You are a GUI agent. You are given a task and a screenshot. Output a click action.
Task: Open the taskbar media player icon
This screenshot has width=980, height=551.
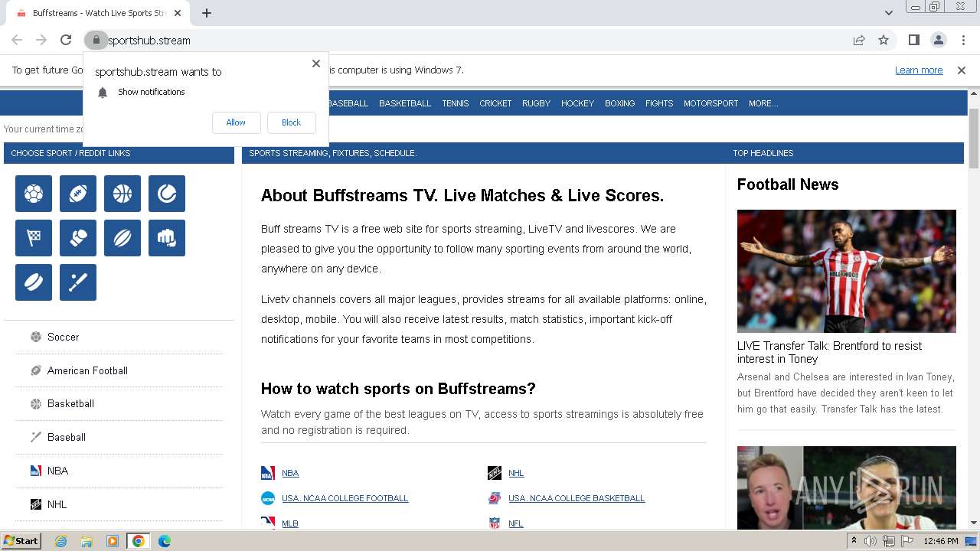click(113, 541)
